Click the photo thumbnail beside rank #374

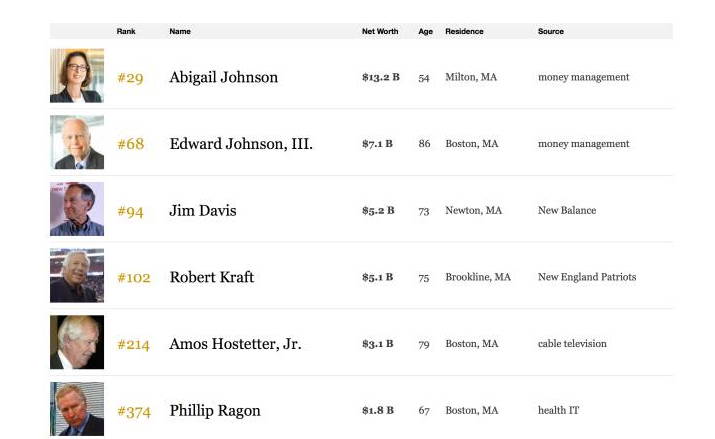click(x=77, y=409)
